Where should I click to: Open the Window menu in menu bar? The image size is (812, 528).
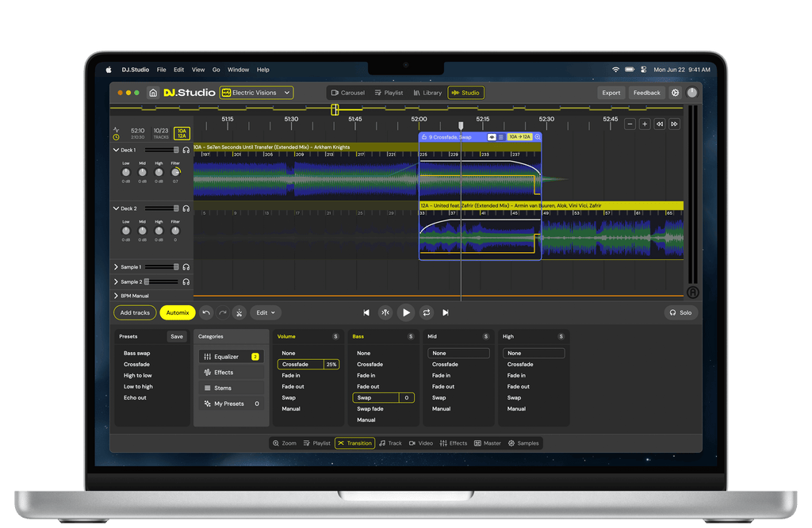238,70
